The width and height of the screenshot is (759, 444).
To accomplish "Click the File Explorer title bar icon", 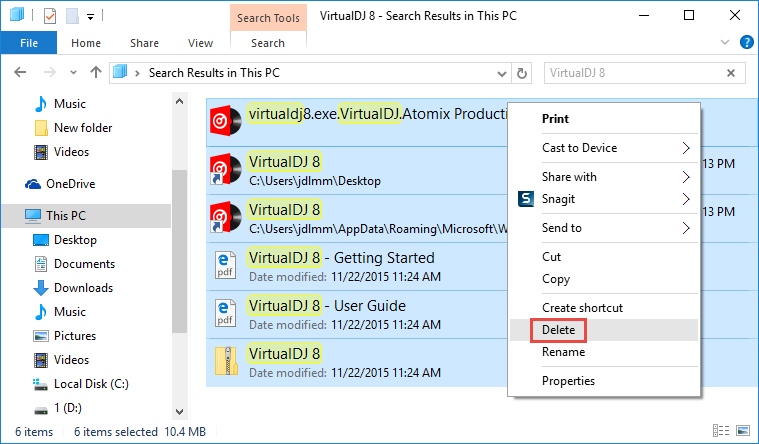I will 16,15.
